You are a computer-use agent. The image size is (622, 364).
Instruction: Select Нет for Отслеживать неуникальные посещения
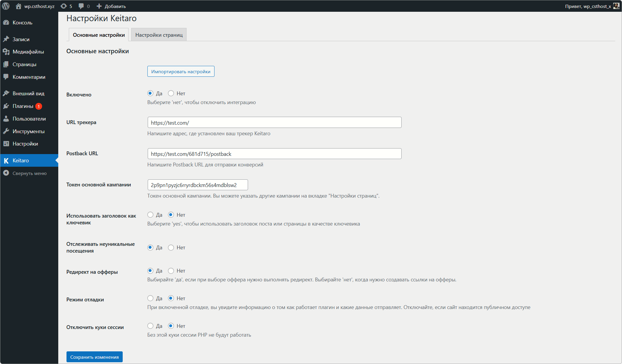click(171, 248)
